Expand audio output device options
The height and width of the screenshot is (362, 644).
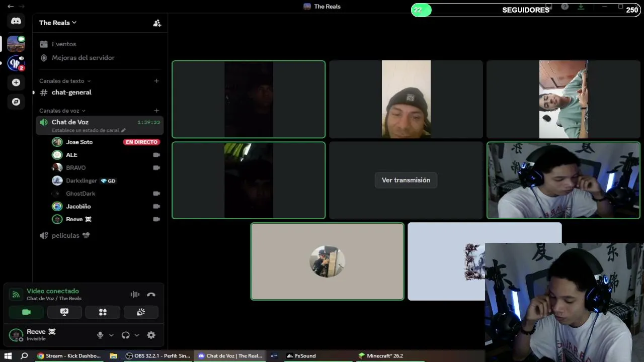click(137, 335)
